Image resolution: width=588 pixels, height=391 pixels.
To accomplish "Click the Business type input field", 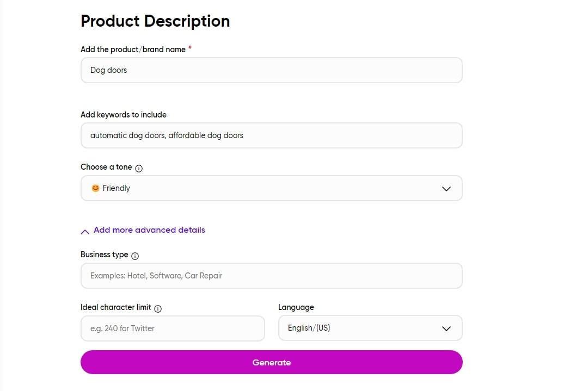I will pos(271,276).
